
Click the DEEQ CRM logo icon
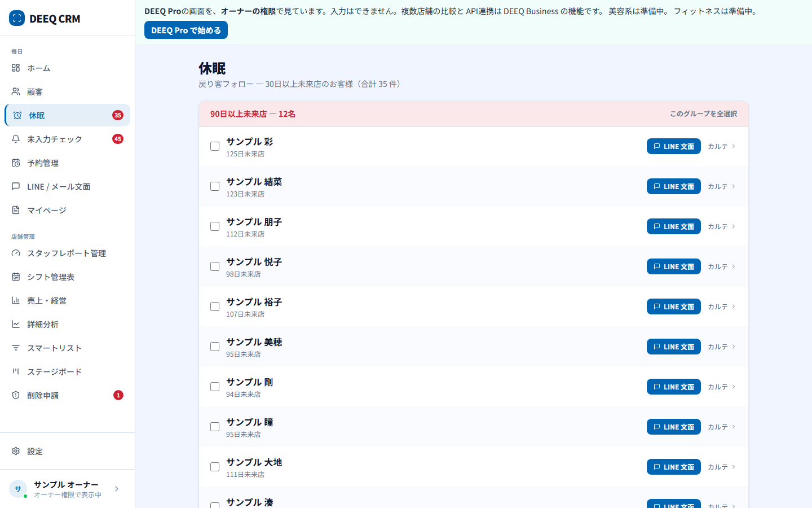pyautogui.click(x=17, y=18)
